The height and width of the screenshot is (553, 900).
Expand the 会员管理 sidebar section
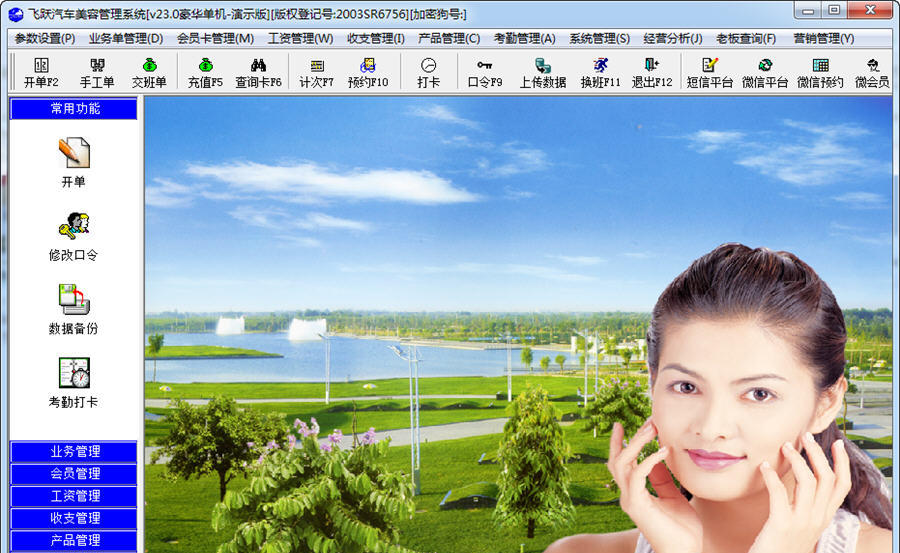coord(73,474)
